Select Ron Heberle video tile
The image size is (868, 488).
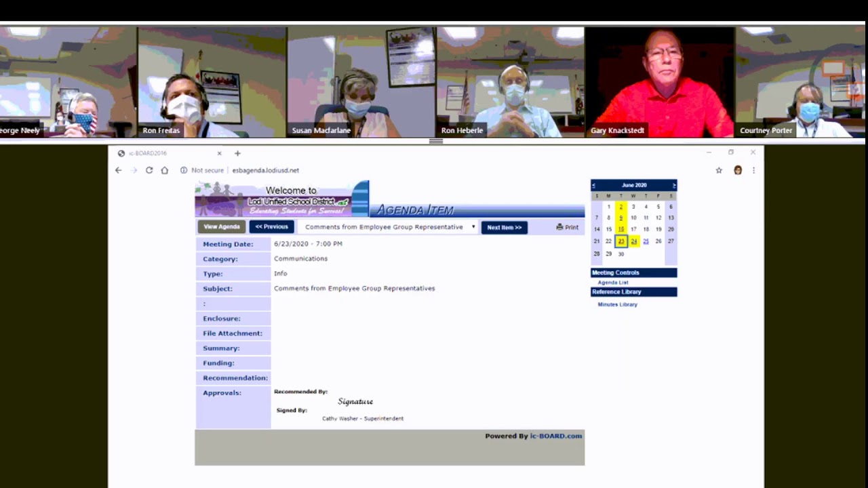coord(511,82)
